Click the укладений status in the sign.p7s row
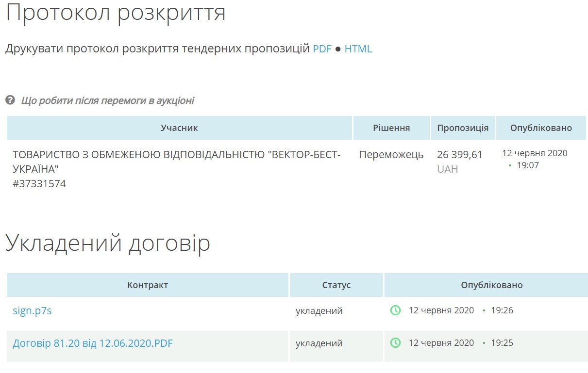This screenshot has width=588, height=373. point(319,311)
